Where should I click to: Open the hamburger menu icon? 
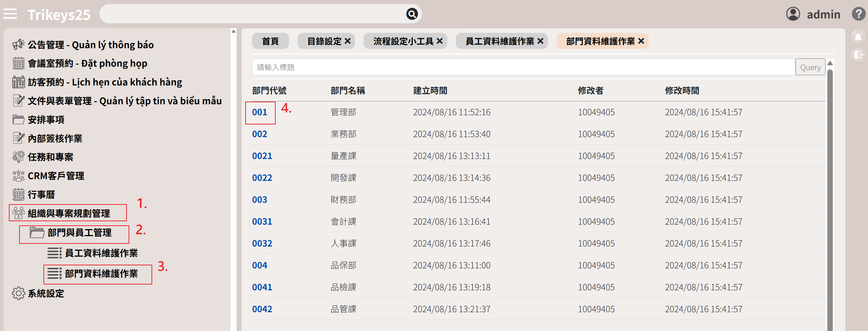pyautogui.click(x=10, y=14)
